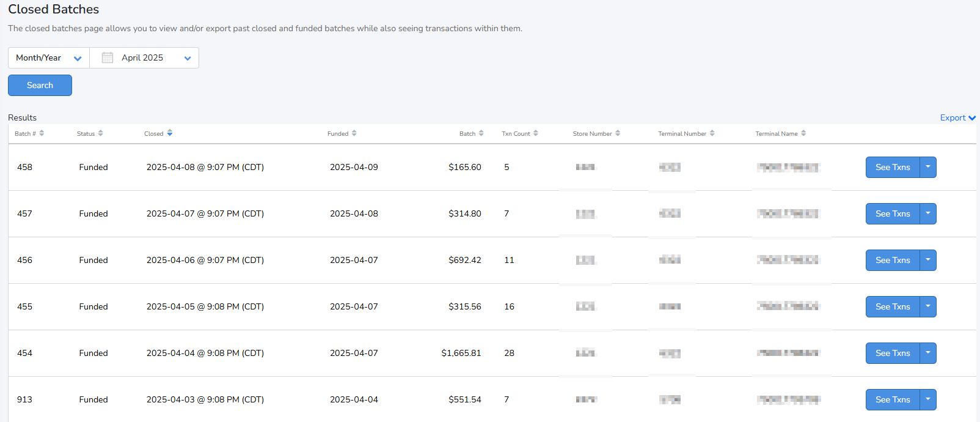Click the Search button
This screenshot has width=980, height=422.
tap(40, 86)
